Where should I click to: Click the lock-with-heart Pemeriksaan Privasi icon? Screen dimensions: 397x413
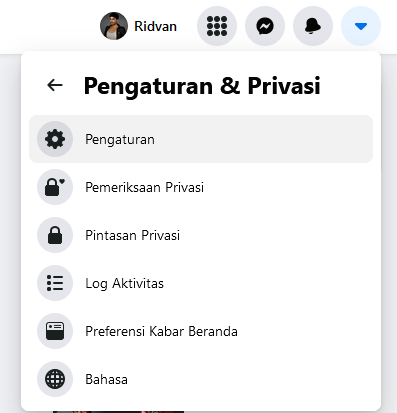pyautogui.click(x=55, y=187)
